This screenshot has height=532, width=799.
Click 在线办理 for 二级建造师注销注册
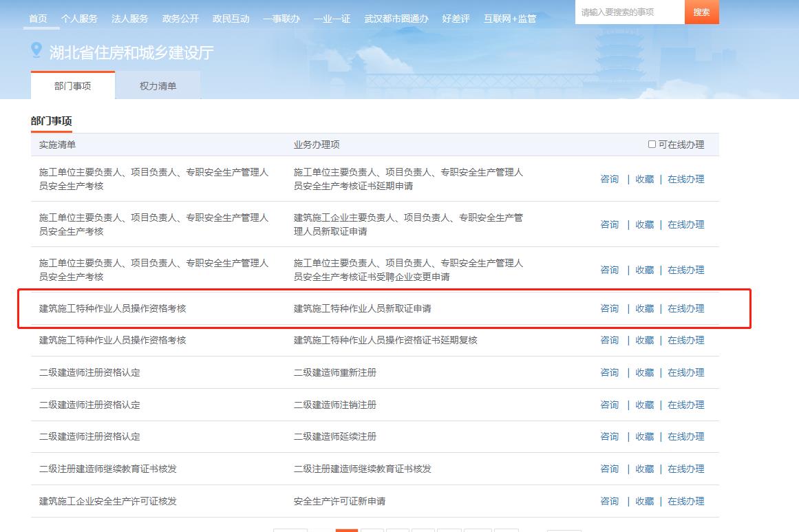pyautogui.click(x=686, y=405)
